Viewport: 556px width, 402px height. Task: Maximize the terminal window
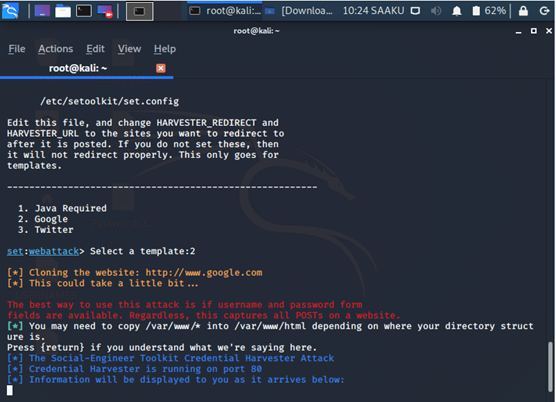pyautogui.click(x=534, y=31)
